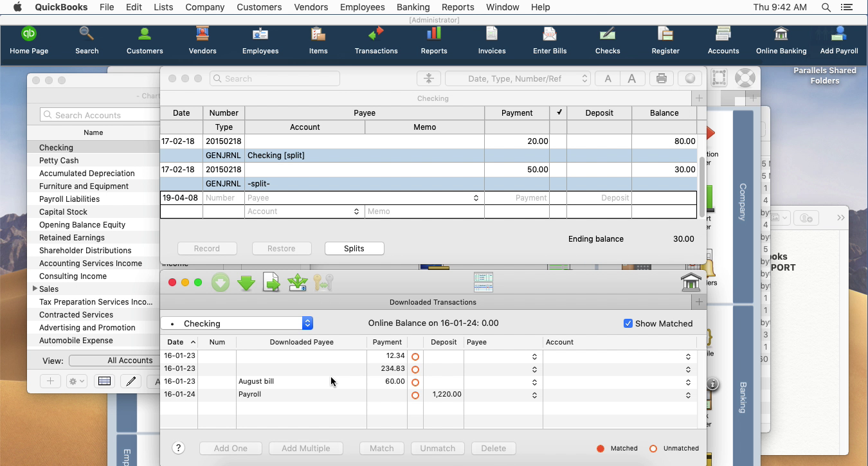Open the Checks toolbar icon
Image resolution: width=868 pixels, height=466 pixels.
click(608, 40)
